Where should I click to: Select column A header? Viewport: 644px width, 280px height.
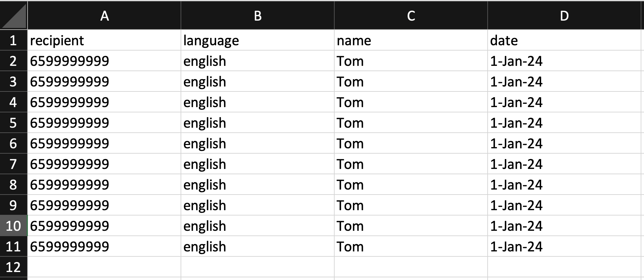click(x=104, y=16)
